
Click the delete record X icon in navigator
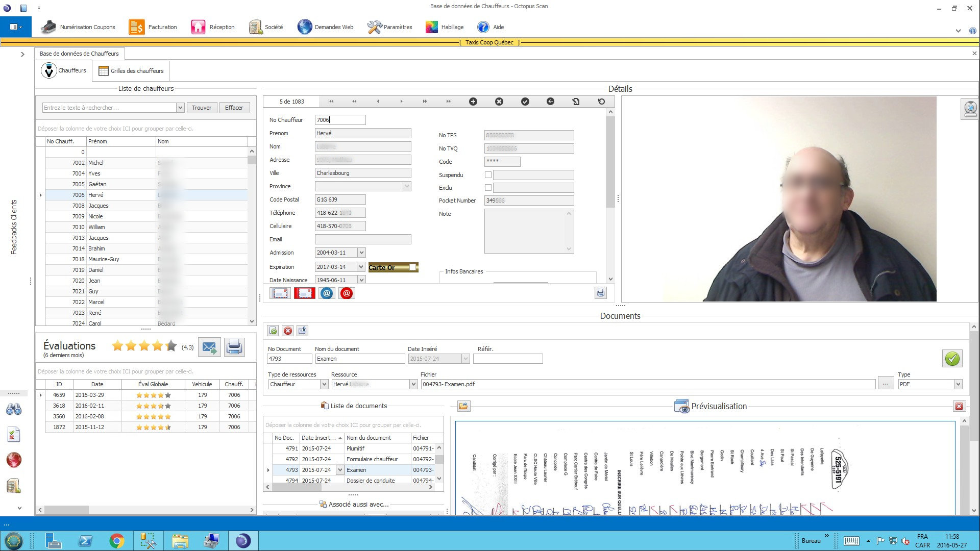(499, 102)
